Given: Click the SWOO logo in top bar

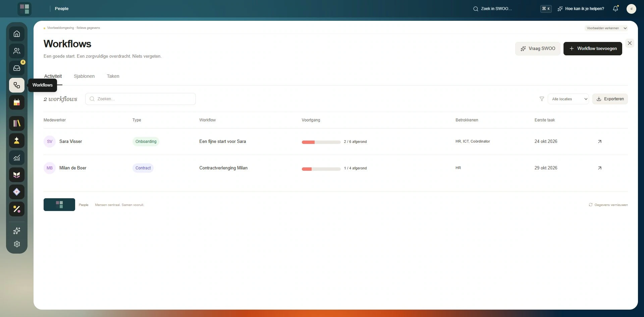Looking at the screenshot, I should coord(24,9).
